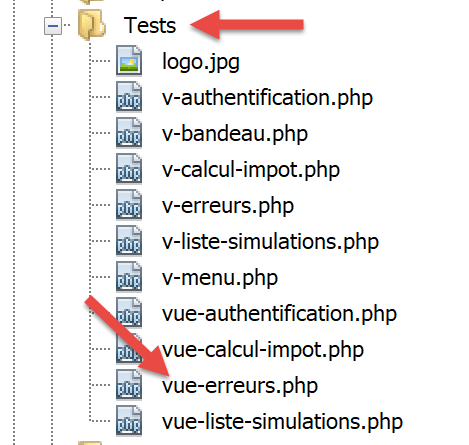Click the Tests folder icon
Screen dimensions: 469x445
(x=92, y=25)
